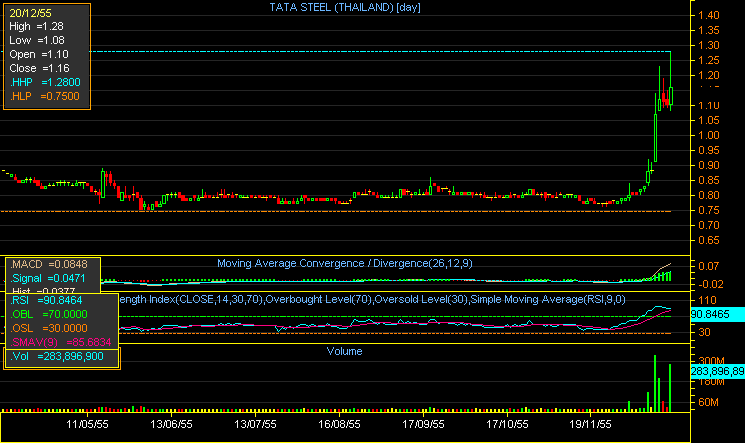Click the last green candlestick near 1.16

coord(671,95)
